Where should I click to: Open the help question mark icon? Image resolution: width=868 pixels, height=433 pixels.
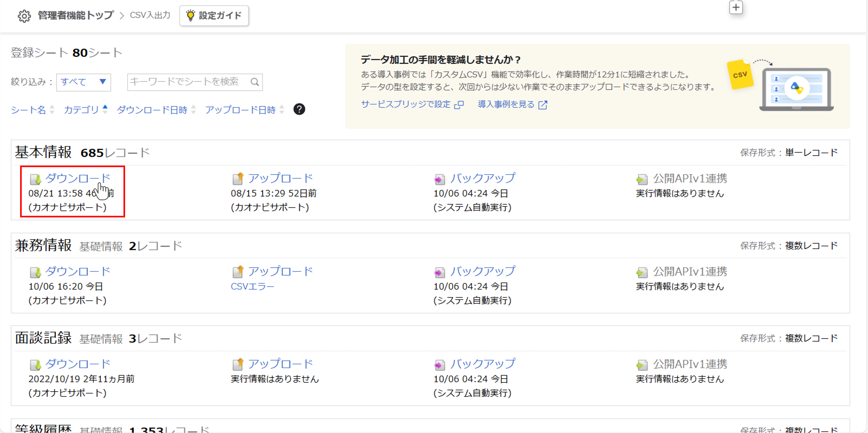point(299,109)
